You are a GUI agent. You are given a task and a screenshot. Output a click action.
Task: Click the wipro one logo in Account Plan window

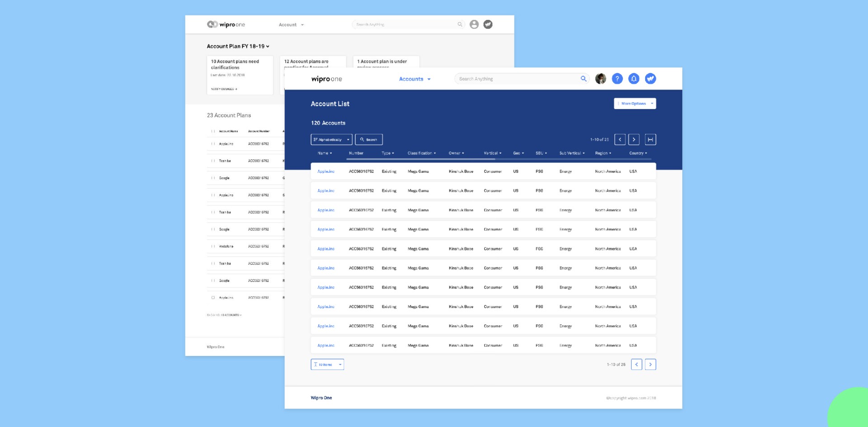tap(226, 24)
